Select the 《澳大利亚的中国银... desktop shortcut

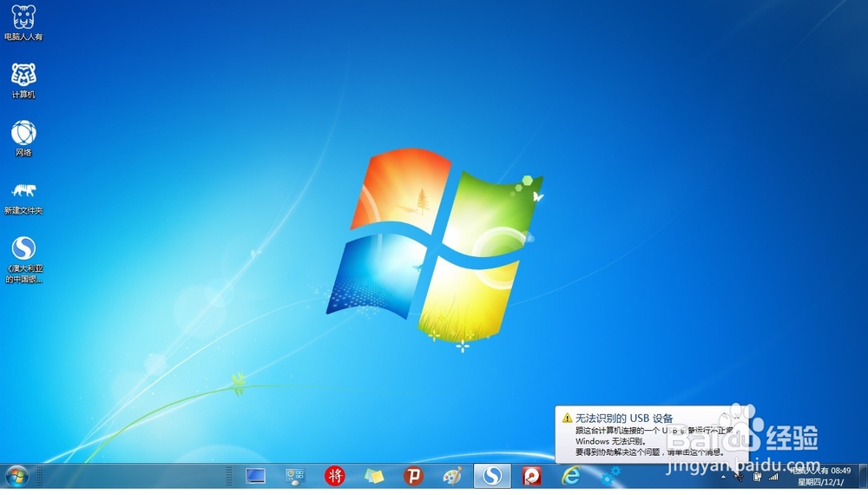[23, 260]
